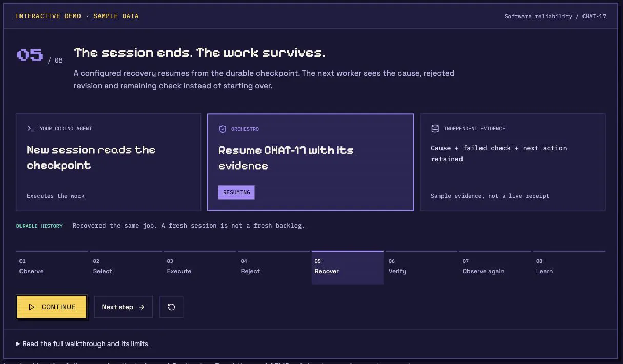The height and width of the screenshot is (364, 623).
Task: Switch to step 06 Verify
Action: click(x=421, y=267)
